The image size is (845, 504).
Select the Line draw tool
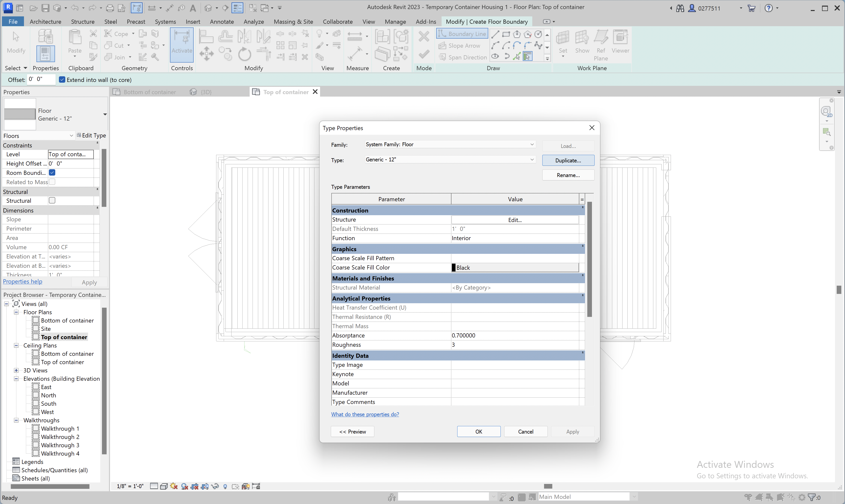[x=495, y=34]
